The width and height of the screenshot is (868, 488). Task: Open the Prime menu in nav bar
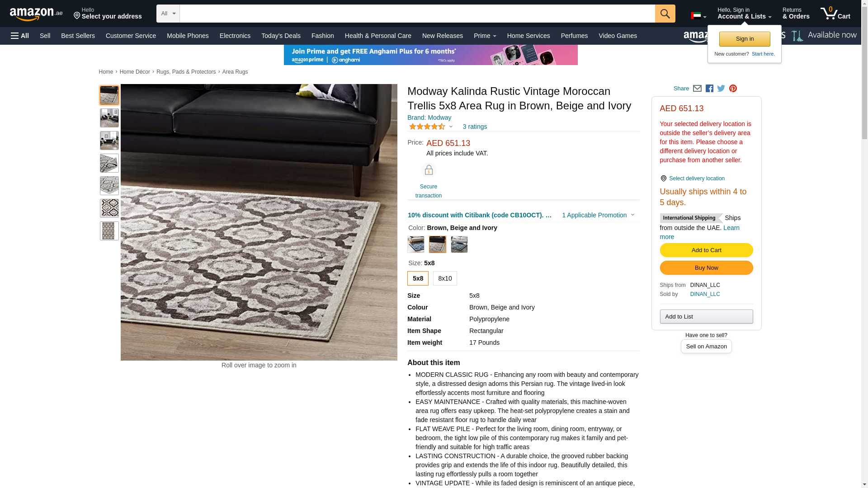click(485, 36)
